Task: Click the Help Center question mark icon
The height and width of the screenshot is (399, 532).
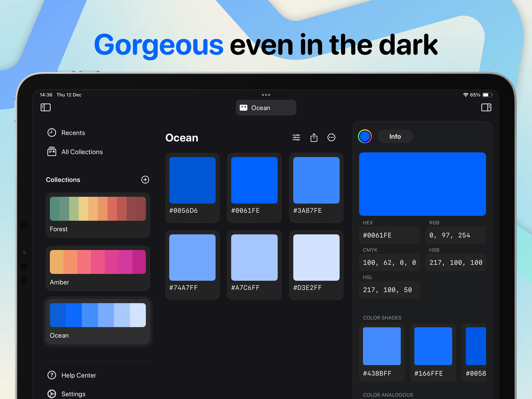Action: [52, 375]
